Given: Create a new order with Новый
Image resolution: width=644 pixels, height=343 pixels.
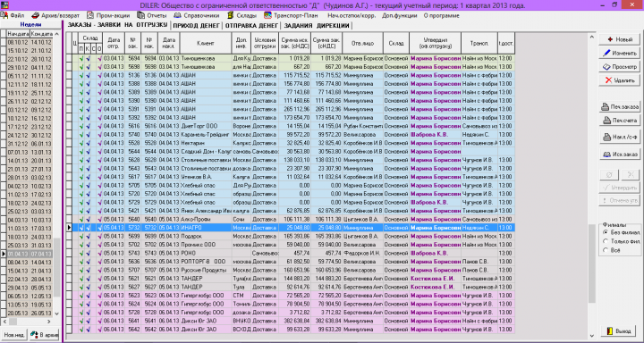Looking at the screenshot, I should pos(620,40).
